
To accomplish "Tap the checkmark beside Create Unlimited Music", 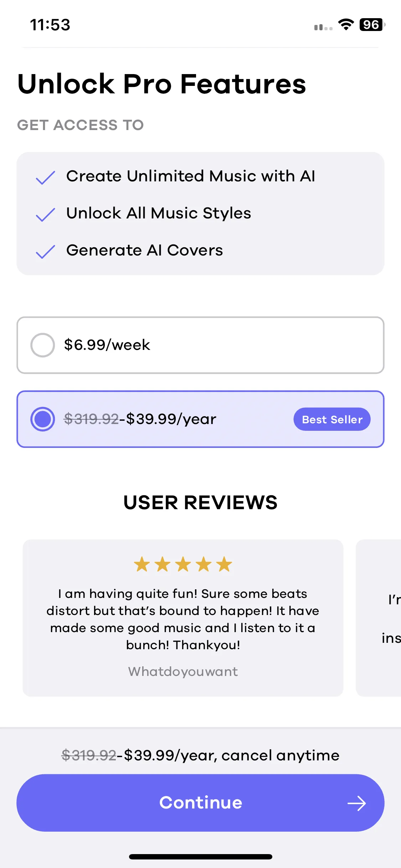I will coord(45,177).
